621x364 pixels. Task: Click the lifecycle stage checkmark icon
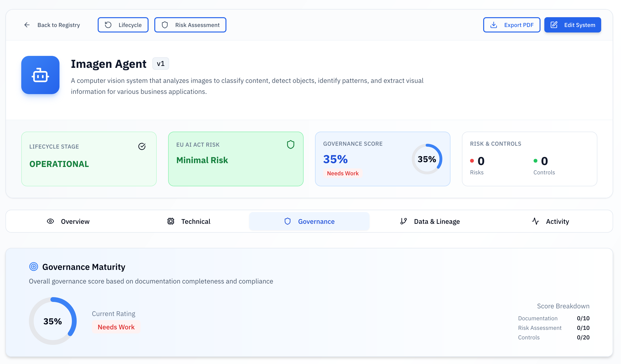tap(142, 146)
